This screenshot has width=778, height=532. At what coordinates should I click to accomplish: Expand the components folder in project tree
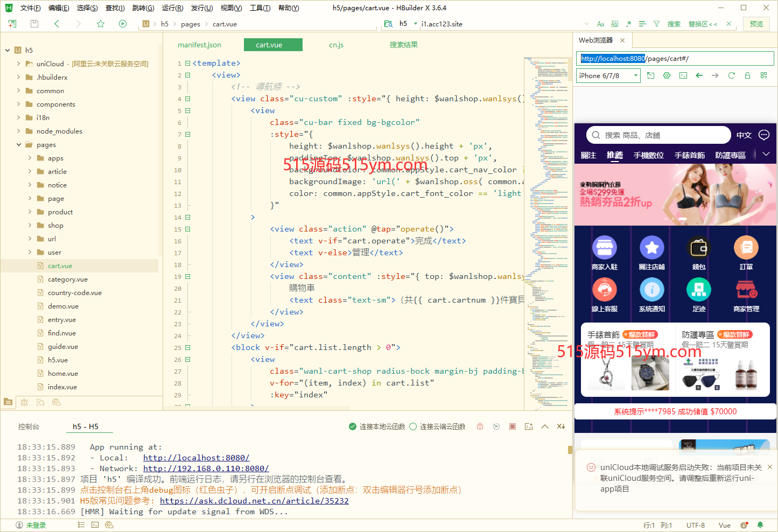[19, 104]
